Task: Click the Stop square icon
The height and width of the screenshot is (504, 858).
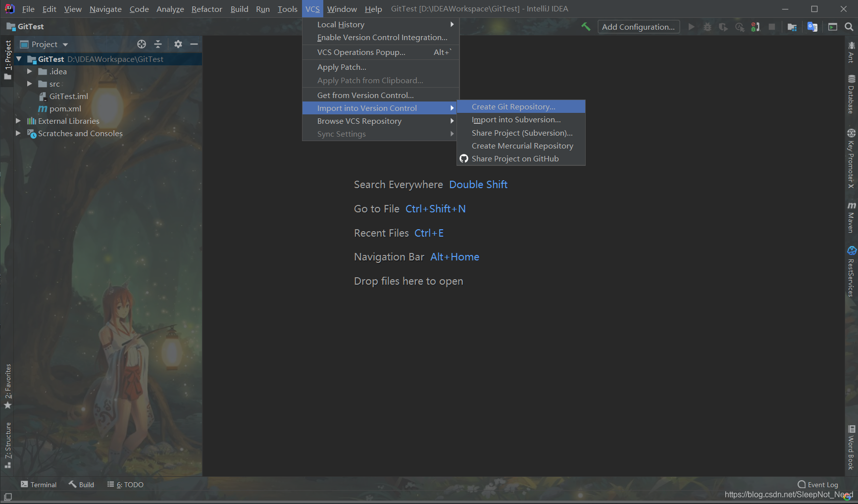Action: (x=772, y=27)
